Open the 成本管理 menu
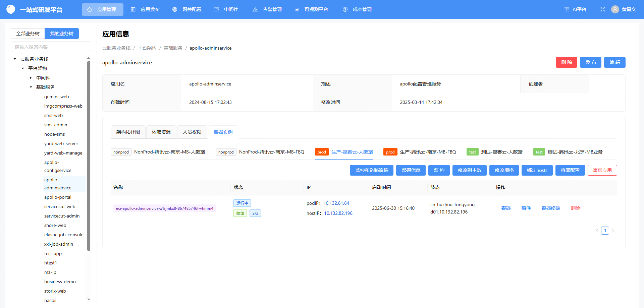This screenshot has height=308, width=644. pos(357,9)
